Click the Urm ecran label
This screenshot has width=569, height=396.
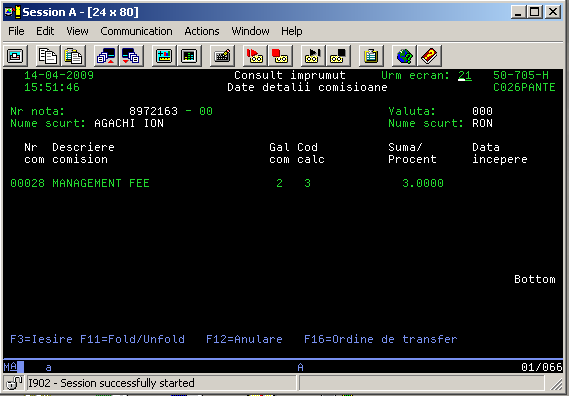pyautogui.click(x=415, y=75)
